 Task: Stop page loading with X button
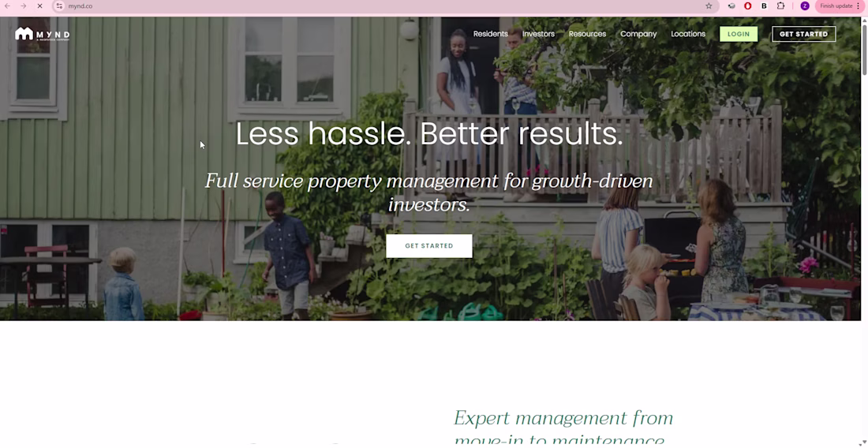(x=40, y=6)
